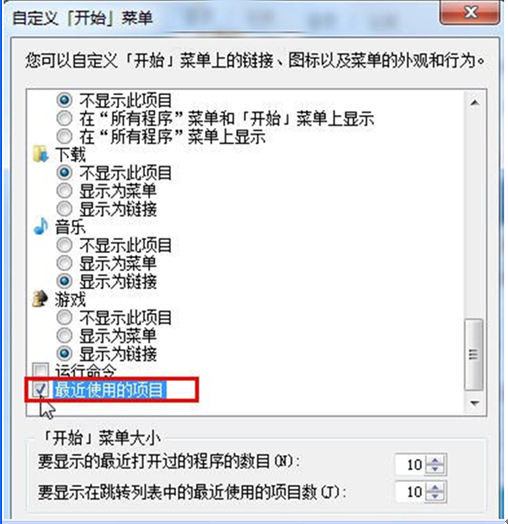This screenshot has height=524, width=508.
Task: Click the vertical scrollbar thumb
Action: pos(474,355)
